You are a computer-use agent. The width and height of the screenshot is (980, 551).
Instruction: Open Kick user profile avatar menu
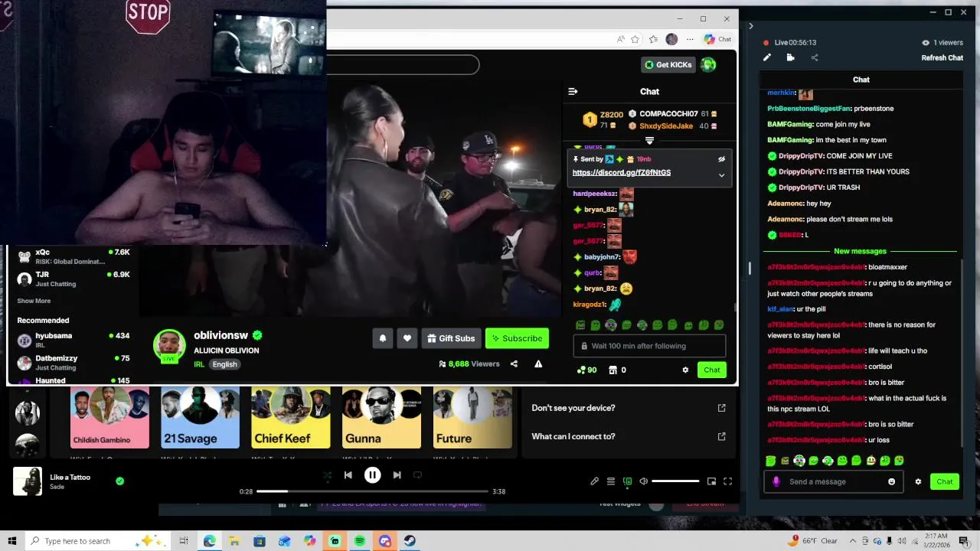tap(708, 65)
